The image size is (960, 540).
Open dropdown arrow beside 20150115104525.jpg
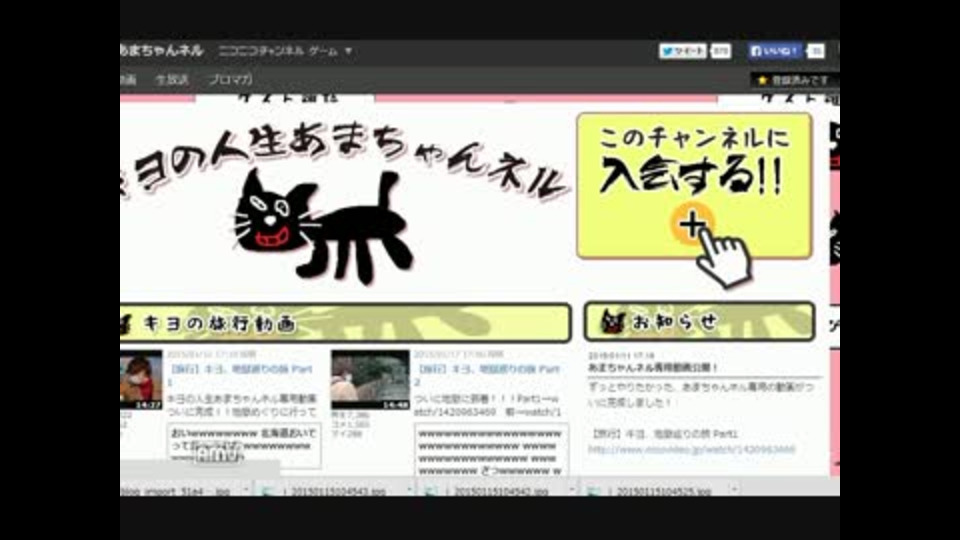click(x=734, y=490)
